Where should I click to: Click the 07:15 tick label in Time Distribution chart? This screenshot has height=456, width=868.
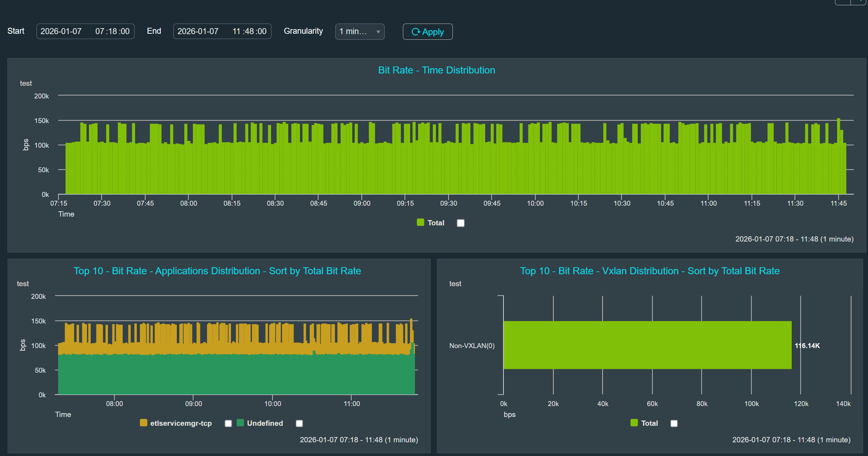pyautogui.click(x=59, y=203)
